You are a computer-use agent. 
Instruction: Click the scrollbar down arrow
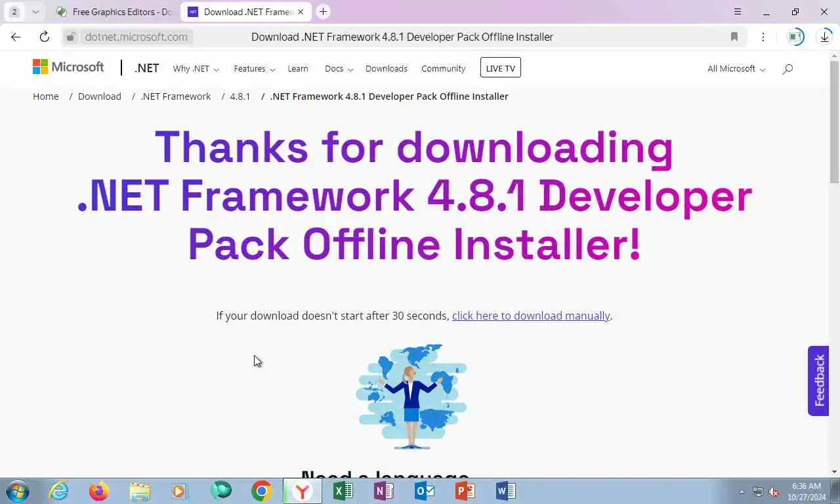click(x=834, y=471)
